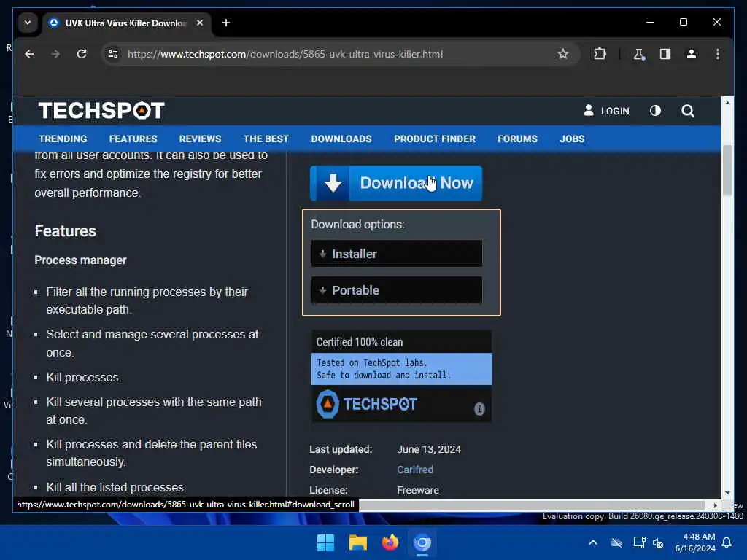Click the 'Freeware' license text
This screenshot has width=747, height=560.
(418, 490)
